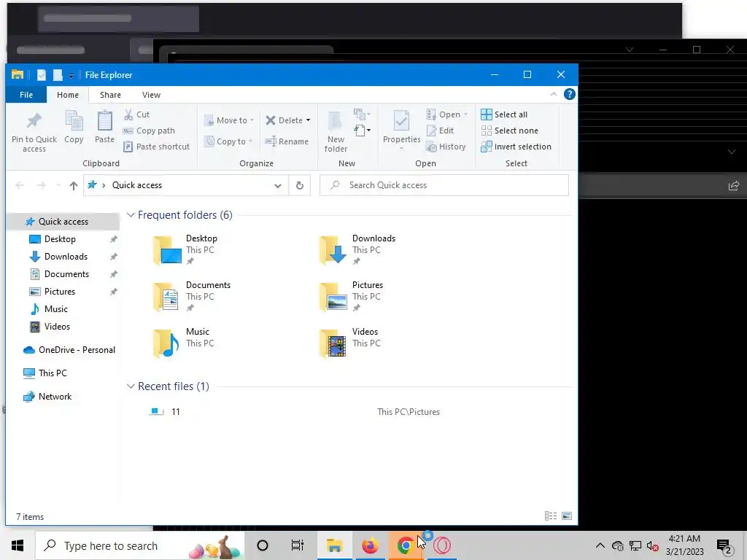Switch to Large icons view
Screen dimensions: 747x560
(566, 516)
